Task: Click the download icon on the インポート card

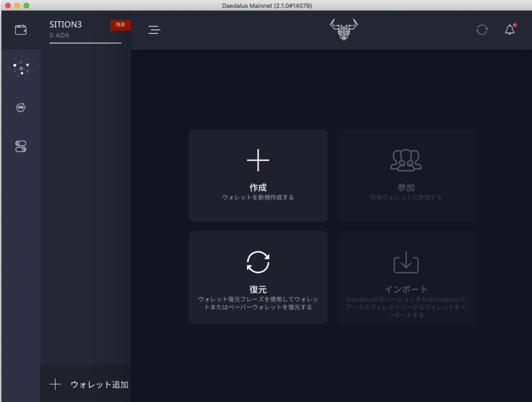Action: 406,262
